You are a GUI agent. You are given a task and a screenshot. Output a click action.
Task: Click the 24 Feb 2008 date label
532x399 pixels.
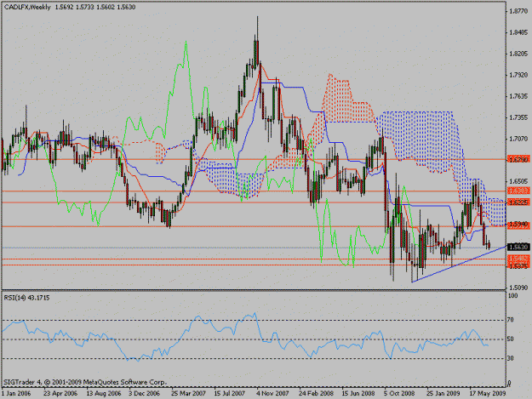pos(316,394)
